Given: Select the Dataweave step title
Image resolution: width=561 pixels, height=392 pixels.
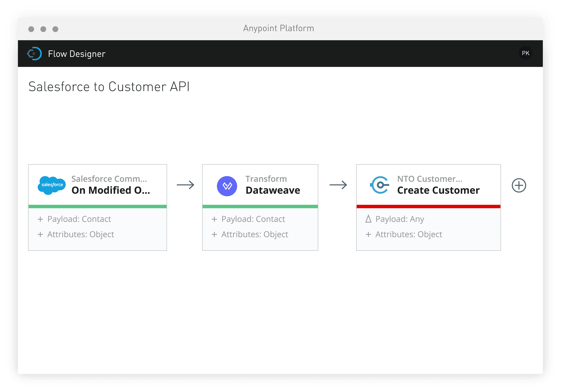Looking at the screenshot, I should pos(273,190).
